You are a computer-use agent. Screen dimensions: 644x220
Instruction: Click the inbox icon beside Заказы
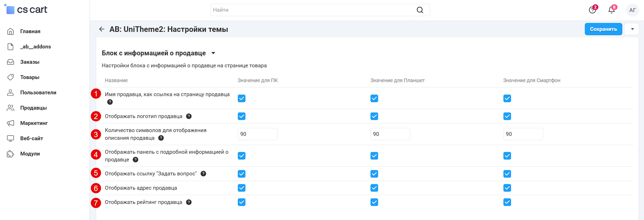[10, 62]
